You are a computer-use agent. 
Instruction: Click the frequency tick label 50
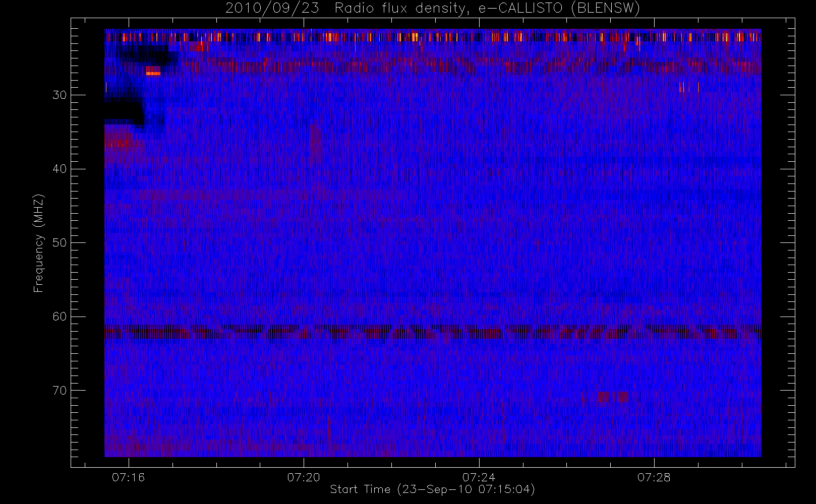tap(60, 243)
